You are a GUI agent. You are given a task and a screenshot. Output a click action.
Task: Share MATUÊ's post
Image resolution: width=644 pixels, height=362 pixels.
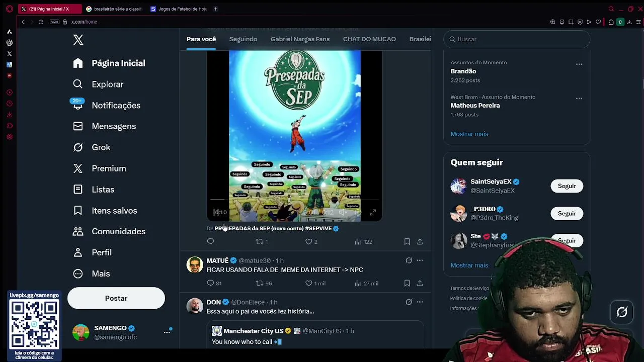[420, 284]
